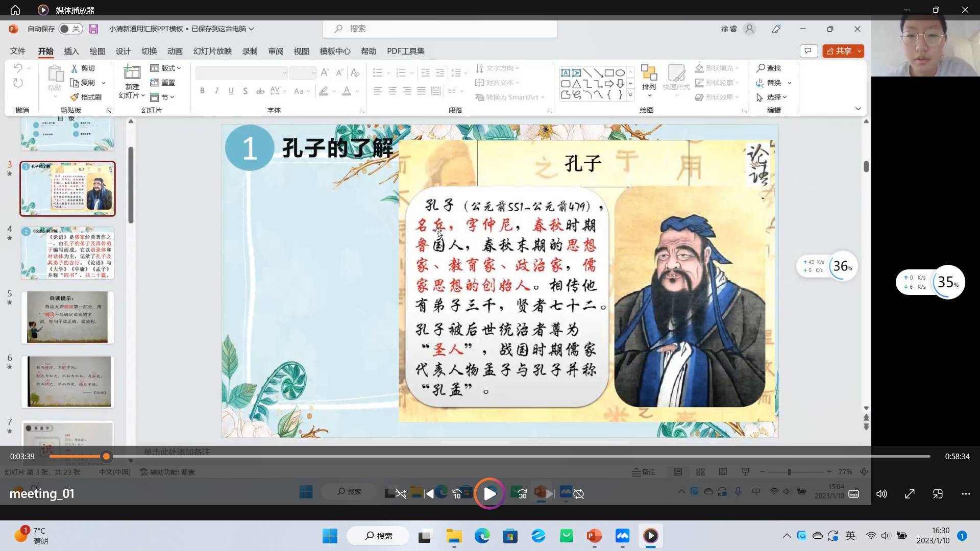The width and height of the screenshot is (980, 551).
Task: Click the 格式刷 Format Painter button
Action: (86, 97)
